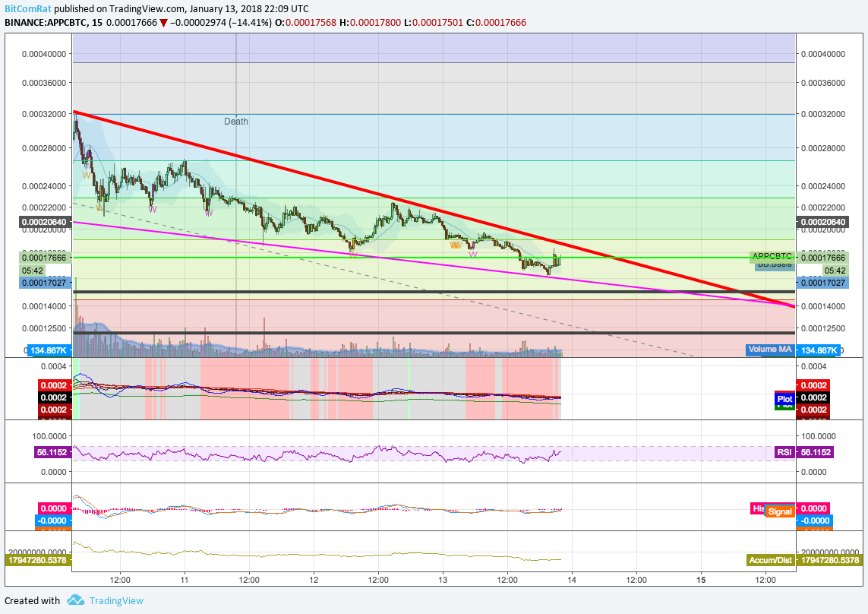Click 0.00032000 tick on left price axis
The width and height of the screenshot is (868, 614).
44,113
